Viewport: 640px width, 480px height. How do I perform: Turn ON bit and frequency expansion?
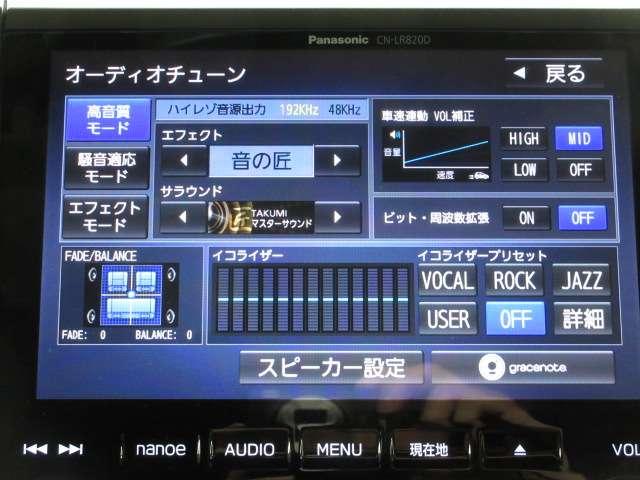pos(526,217)
